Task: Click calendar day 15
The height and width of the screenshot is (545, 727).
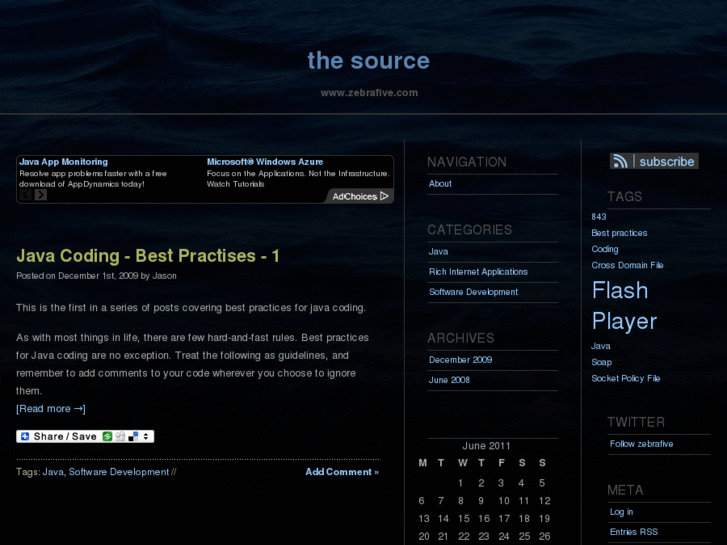Action: coord(464,519)
